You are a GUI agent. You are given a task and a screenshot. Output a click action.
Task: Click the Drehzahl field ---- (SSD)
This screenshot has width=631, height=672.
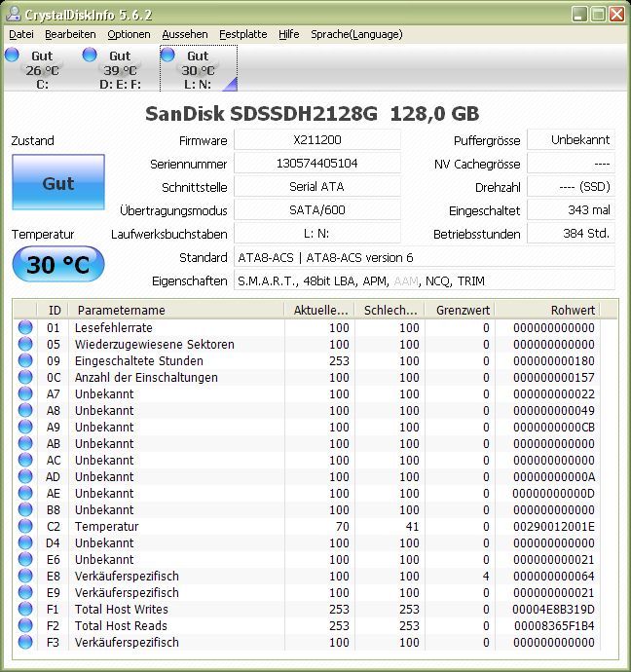[571, 186]
